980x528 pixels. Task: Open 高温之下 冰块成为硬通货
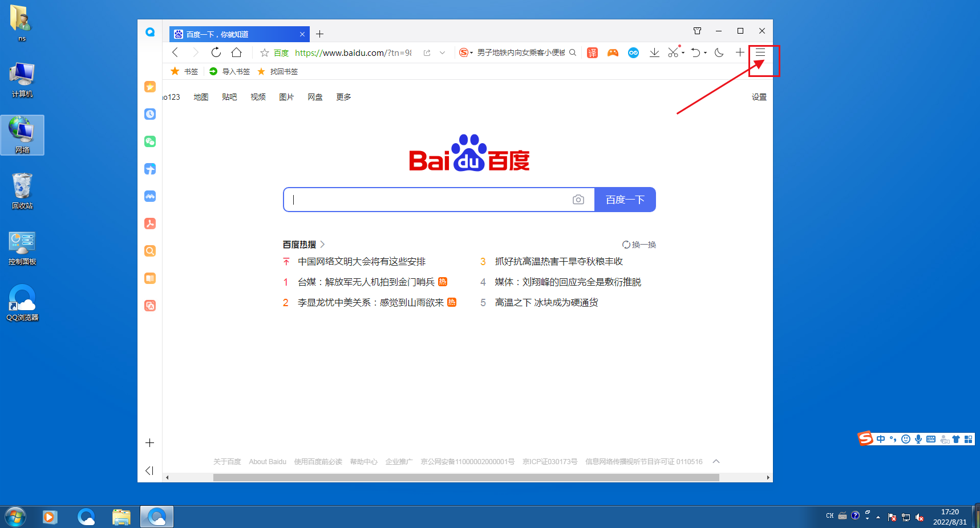[x=546, y=302]
